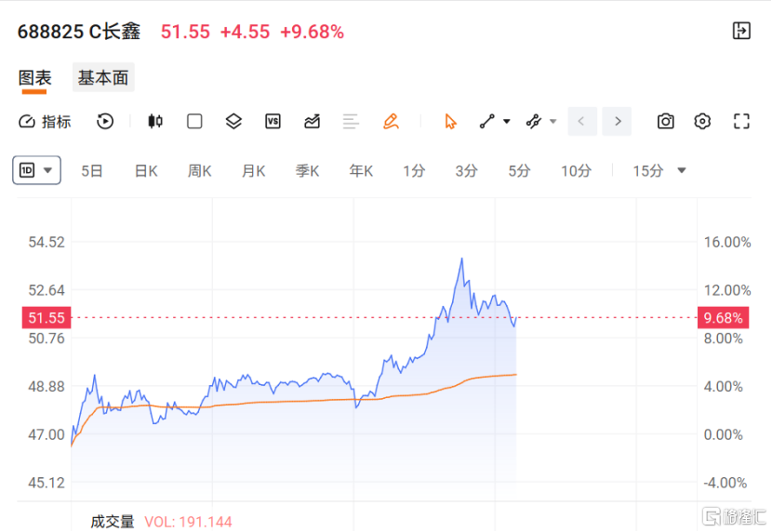
Task: Choose the 日K period
Action: (146, 171)
